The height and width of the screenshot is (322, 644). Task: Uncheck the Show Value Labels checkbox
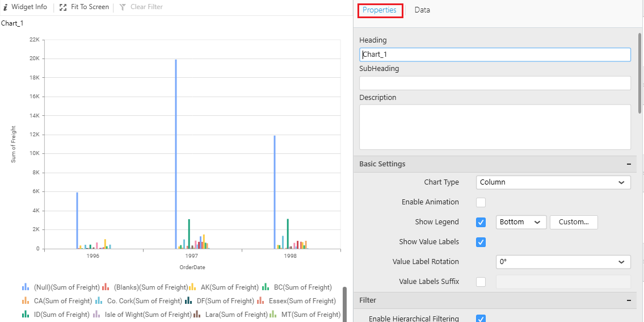[x=481, y=242]
